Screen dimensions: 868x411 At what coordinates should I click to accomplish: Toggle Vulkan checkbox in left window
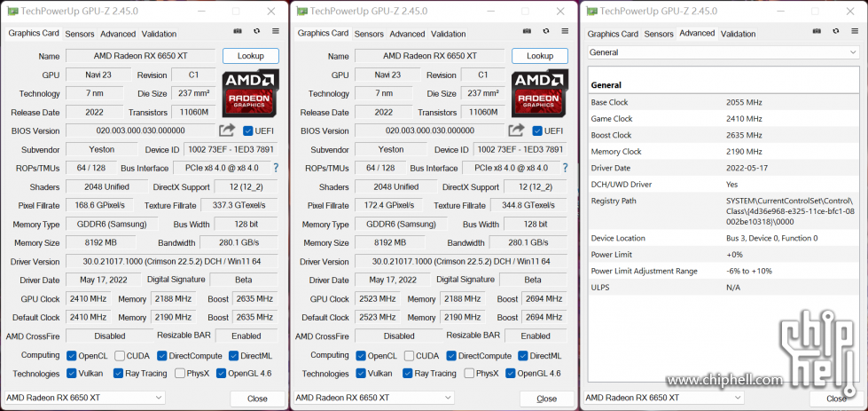pos(72,374)
